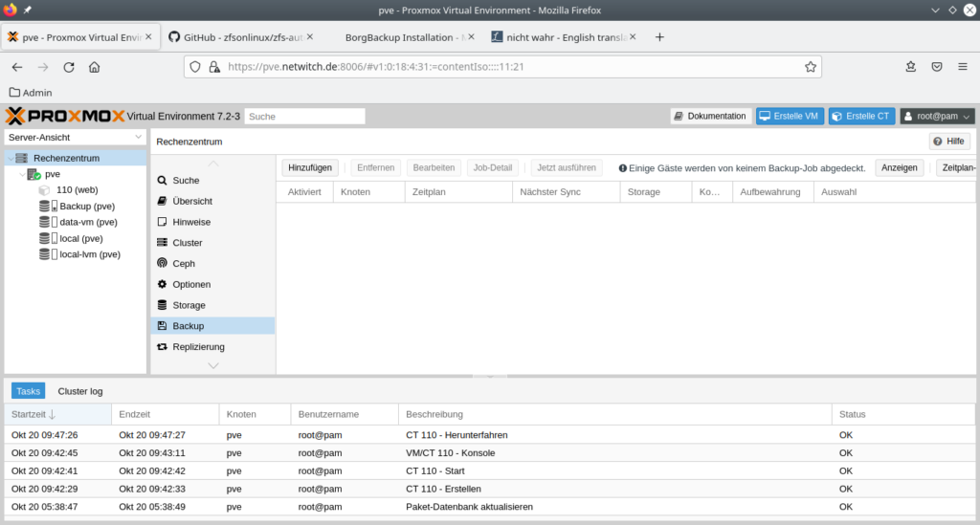The height and width of the screenshot is (525, 980).
Task: Sort tasks by Startzeit column
Action: click(57, 414)
